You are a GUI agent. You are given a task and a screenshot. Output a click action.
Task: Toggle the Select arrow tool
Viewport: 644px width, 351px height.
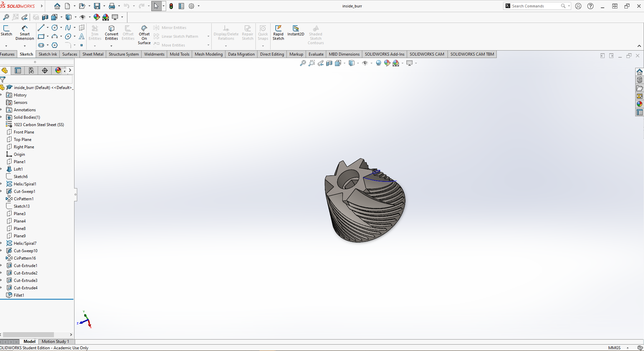pos(156,6)
